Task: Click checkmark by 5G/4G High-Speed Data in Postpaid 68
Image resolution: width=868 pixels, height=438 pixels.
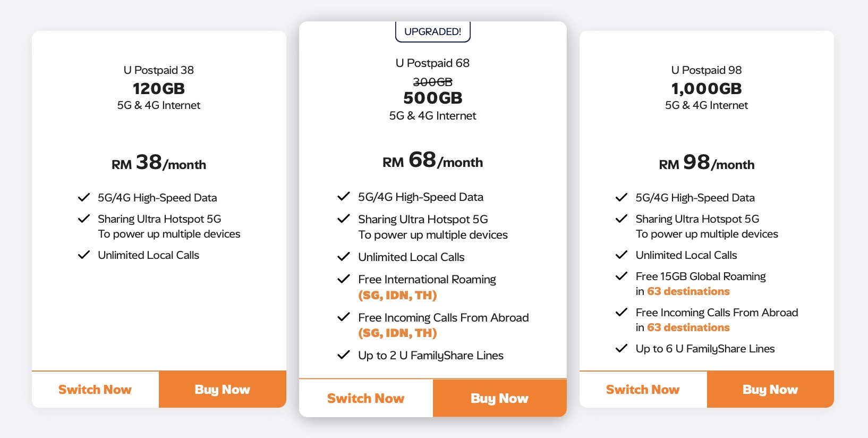Action: (344, 196)
